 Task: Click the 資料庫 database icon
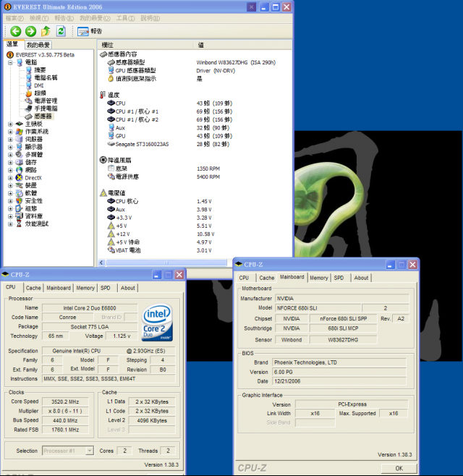point(19,216)
